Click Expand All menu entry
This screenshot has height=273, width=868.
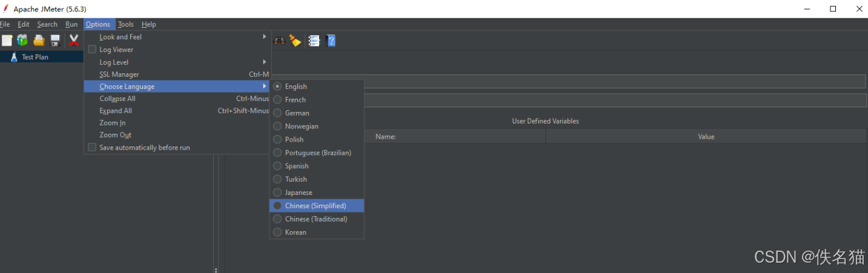tap(177, 111)
